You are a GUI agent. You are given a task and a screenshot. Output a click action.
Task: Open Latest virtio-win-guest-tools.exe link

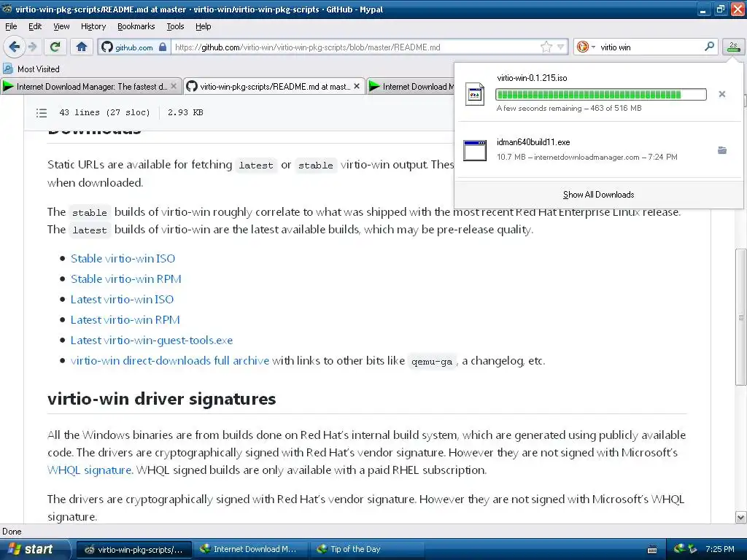tap(152, 340)
